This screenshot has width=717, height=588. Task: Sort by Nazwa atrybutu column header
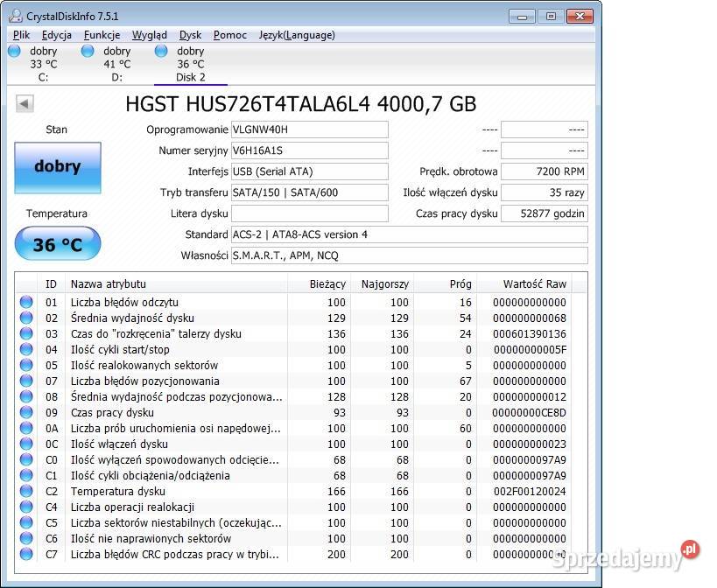[177, 283]
